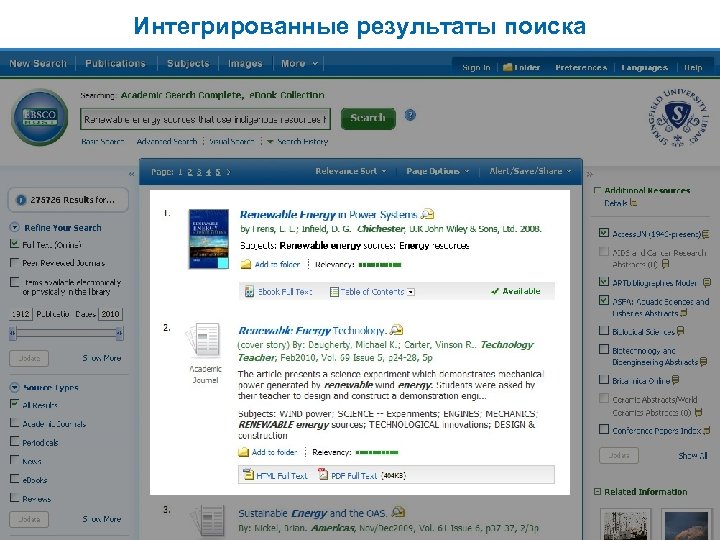This screenshot has height=540, width=720.
Task: Click Update button under publication dates
Action: click(x=29, y=358)
